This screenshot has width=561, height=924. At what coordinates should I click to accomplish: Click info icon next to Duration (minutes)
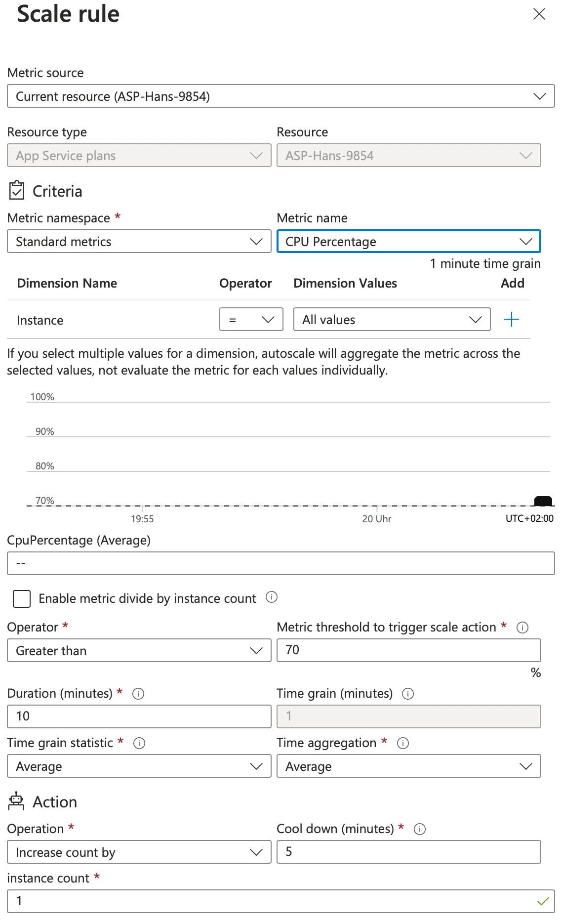(x=138, y=694)
